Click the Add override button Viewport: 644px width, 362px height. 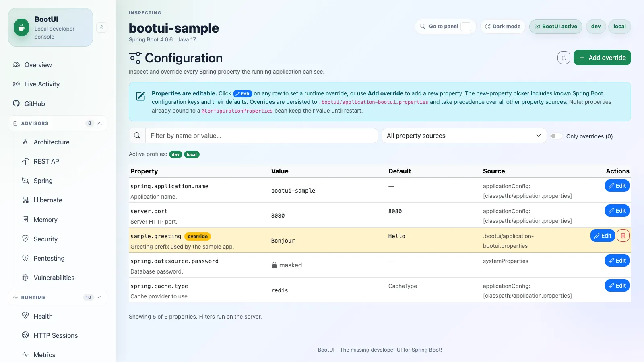coord(602,58)
